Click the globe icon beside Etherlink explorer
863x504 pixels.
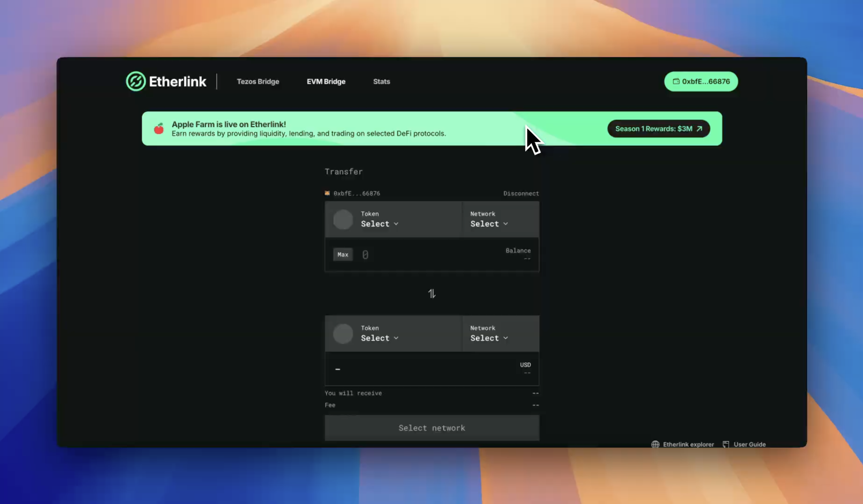(655, 445)
